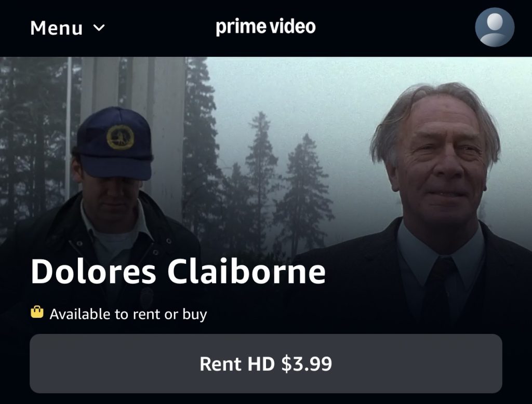Tap the $3.99 price on rent button

tap(307, 364)
